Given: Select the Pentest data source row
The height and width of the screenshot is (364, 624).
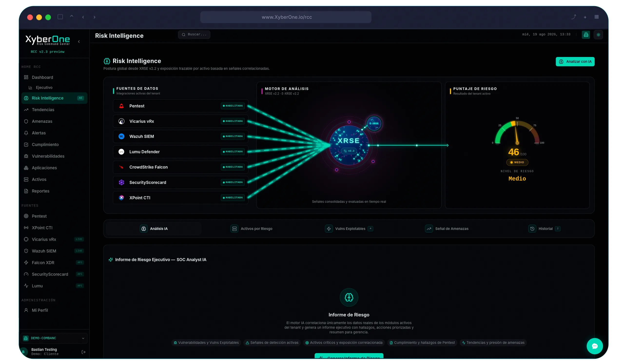Looking at the screenshot, I should (x=181, y=106).
